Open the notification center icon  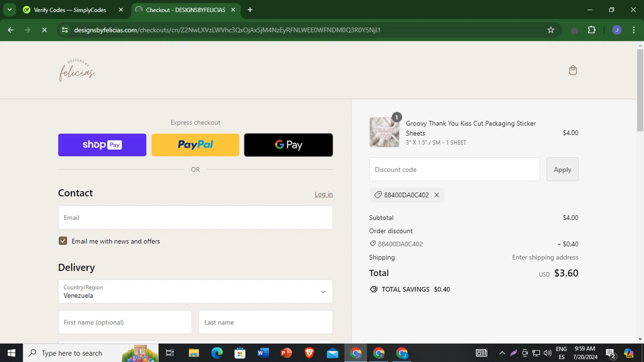(611, 353)
